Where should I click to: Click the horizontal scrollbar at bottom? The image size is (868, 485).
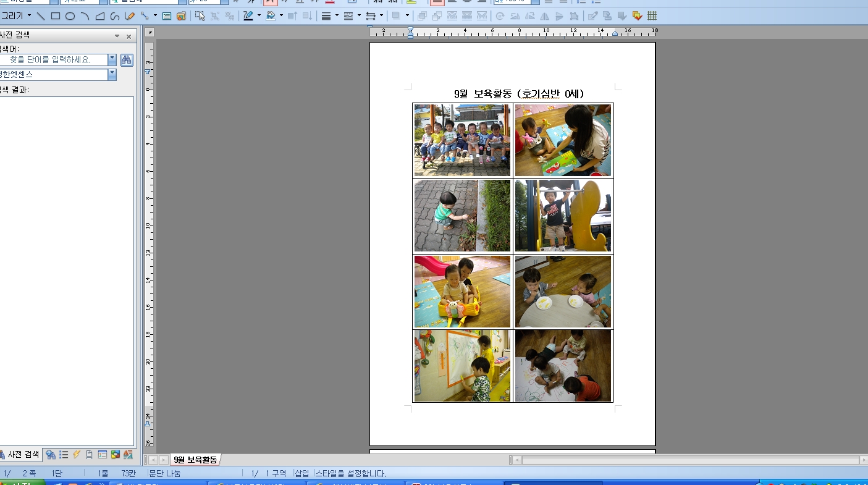(x=690, y=460)
